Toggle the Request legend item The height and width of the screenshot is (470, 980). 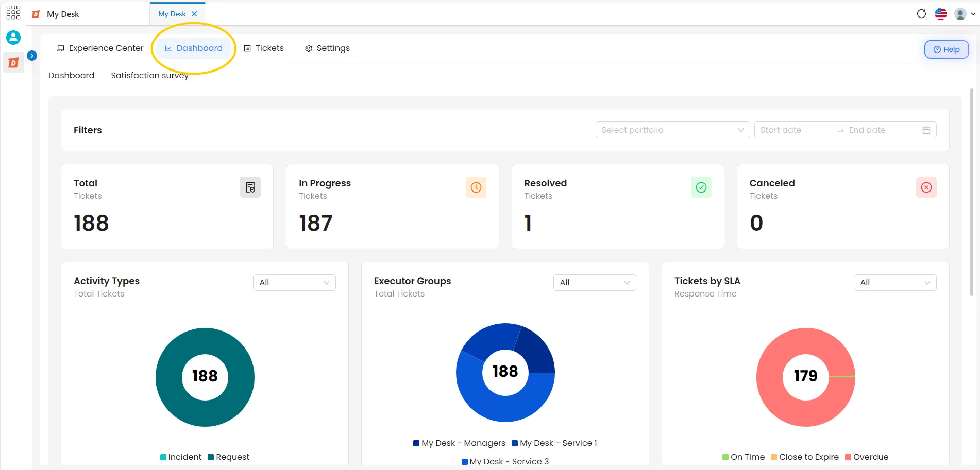coord(228,457)
